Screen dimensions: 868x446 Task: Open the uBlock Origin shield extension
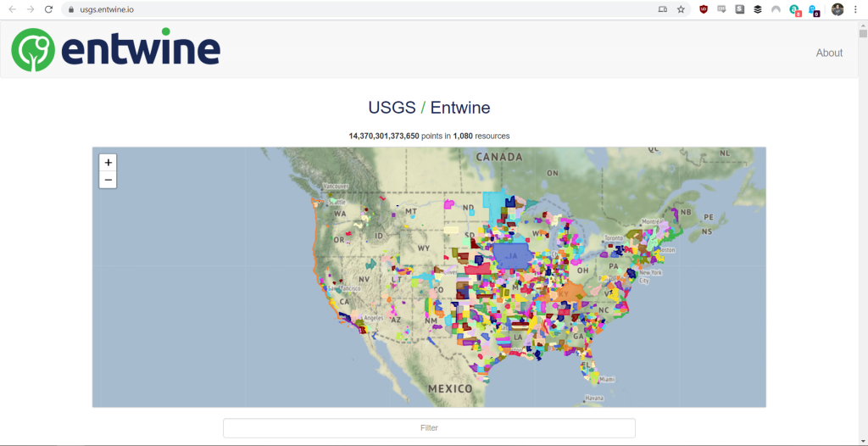click(x=704, y=9)
